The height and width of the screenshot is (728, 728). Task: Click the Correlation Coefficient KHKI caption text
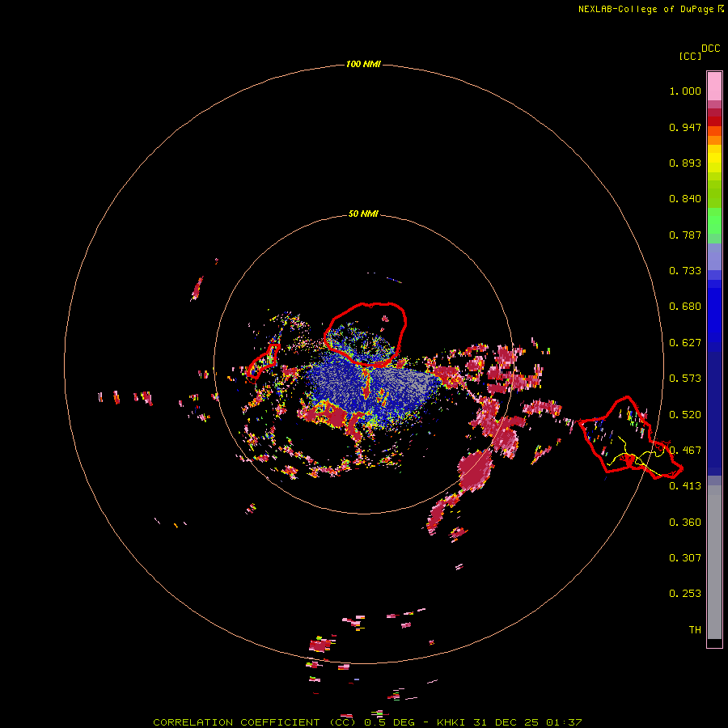pyautogui.click(x=367, y=722)
